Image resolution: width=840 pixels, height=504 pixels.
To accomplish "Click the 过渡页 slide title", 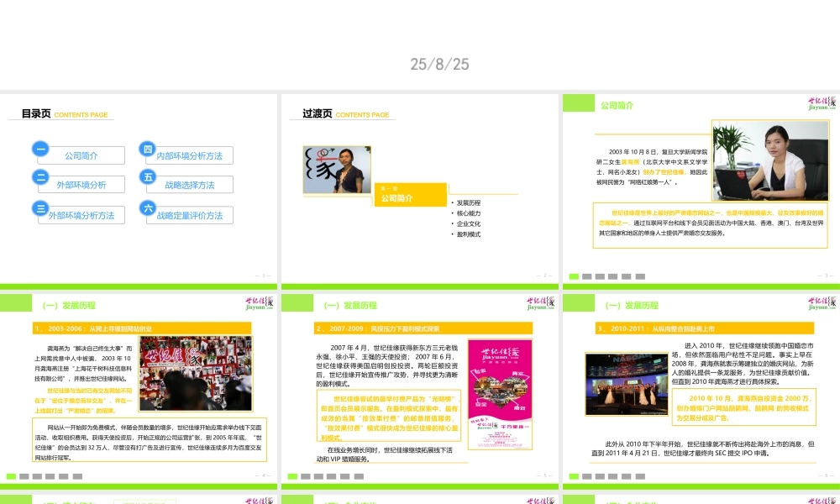I will 318,113.
